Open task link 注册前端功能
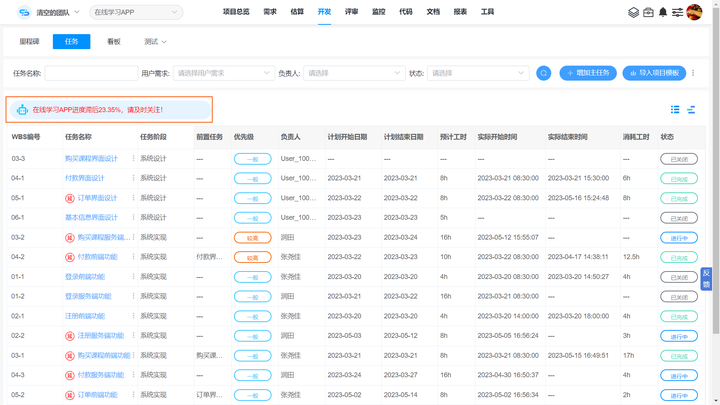Screen dimensions: 720x405 [85, 316]
